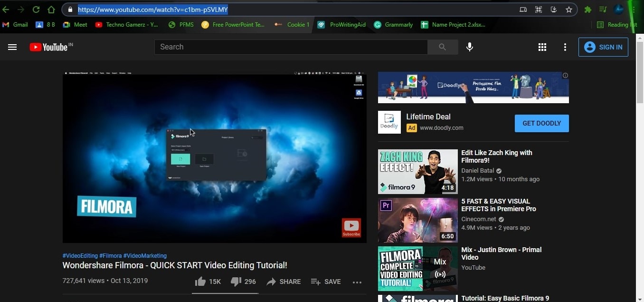This screenshot has height=302, width=644.
Task: Click the Lifetime Deal ad title
Action: [x=428, y=117]
